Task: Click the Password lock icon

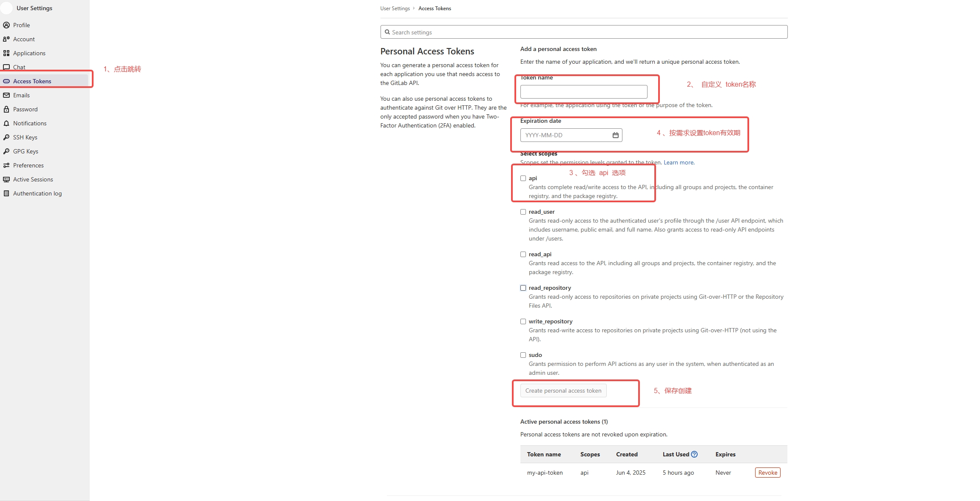Action: click(x=6, y=109)
